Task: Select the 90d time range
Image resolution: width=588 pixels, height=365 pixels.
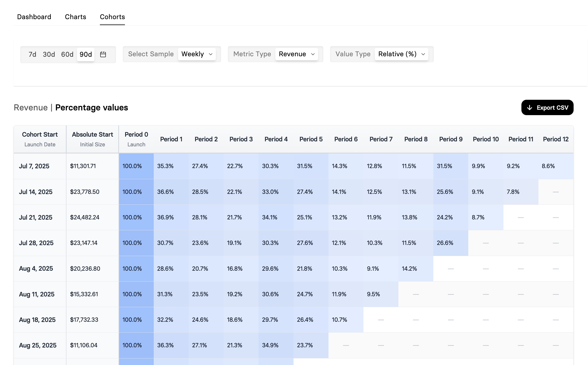Action: point(85,54)
